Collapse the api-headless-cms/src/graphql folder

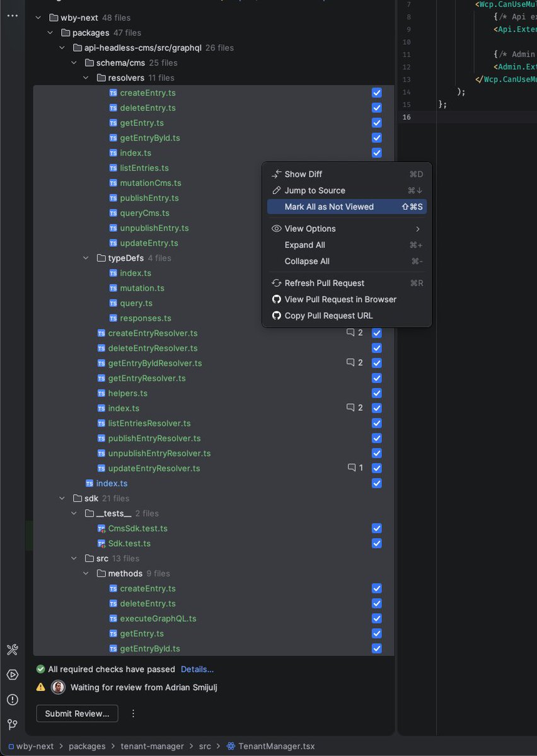click(x=62, y=48)
